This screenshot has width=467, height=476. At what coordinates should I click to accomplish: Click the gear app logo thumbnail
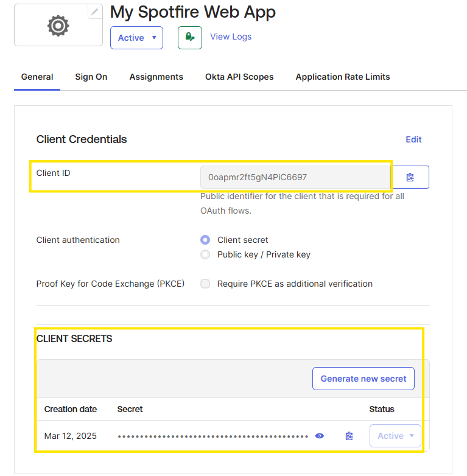[x=58, y=25]
